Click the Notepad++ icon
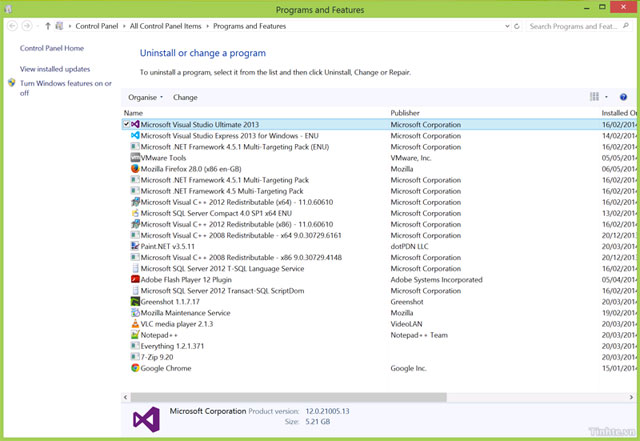 (x=135, y=334)
